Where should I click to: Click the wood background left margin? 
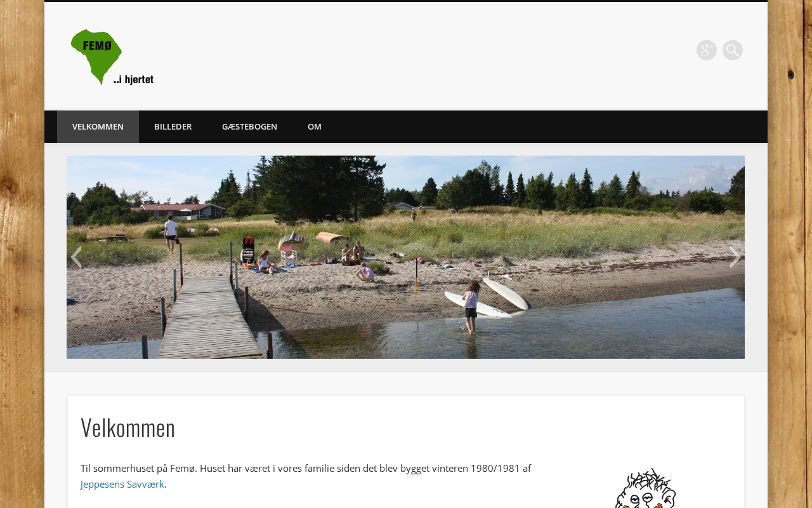[22, 254]
